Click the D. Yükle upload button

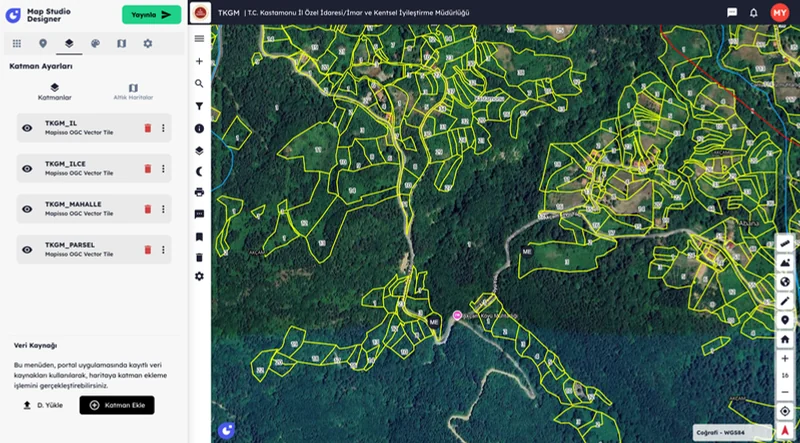pos(43,405)
